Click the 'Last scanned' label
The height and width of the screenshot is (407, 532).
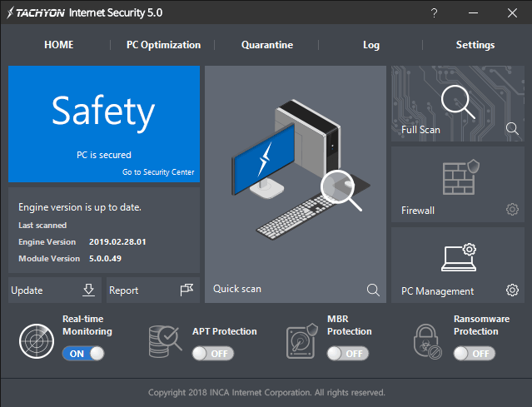pos(42,226)
